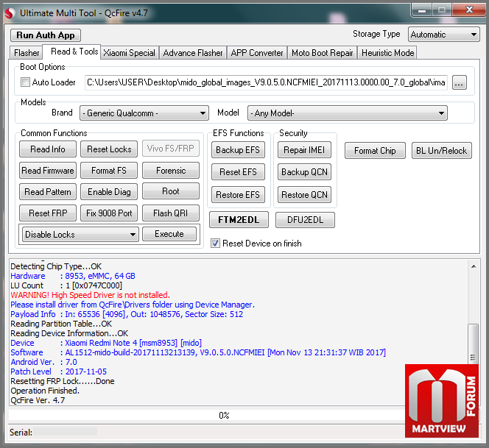Click the browse (...) button for file path
The width and height of the screenshot is (489, 448).
coord(460,83)
